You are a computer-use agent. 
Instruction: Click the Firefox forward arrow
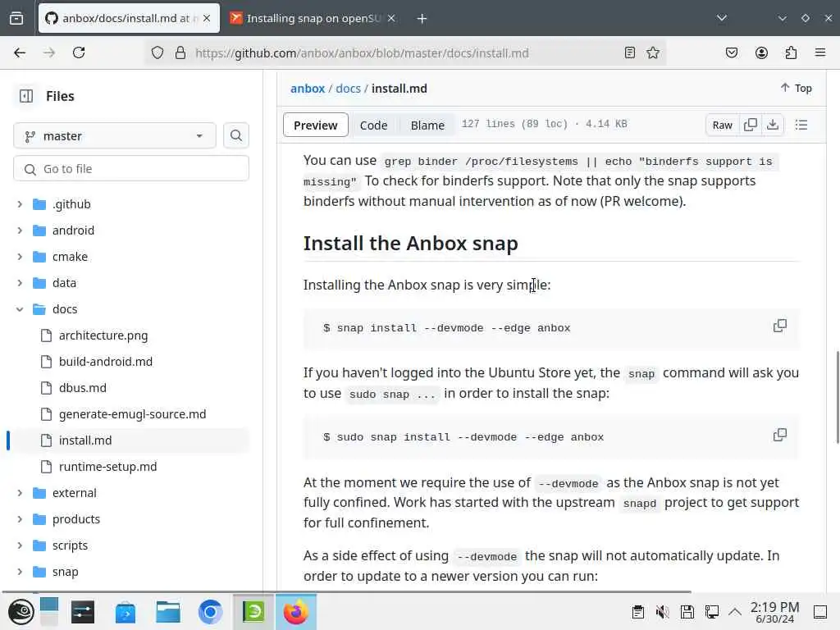(x=49, y=52)
